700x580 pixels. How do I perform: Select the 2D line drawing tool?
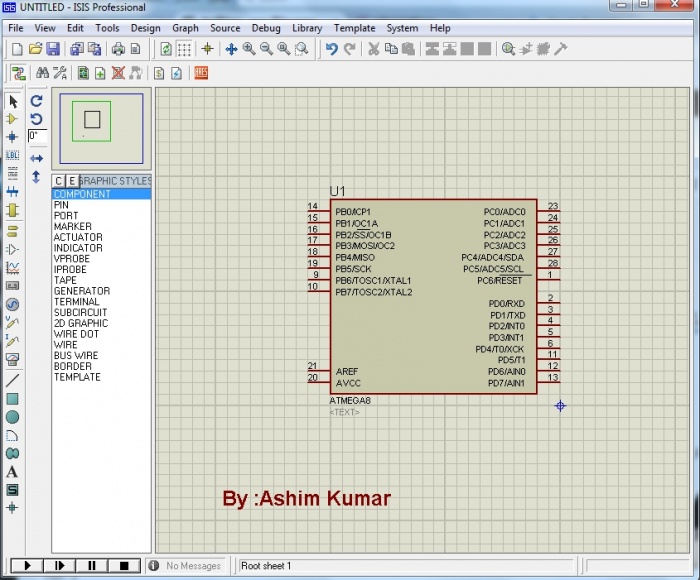click(13, 381)
